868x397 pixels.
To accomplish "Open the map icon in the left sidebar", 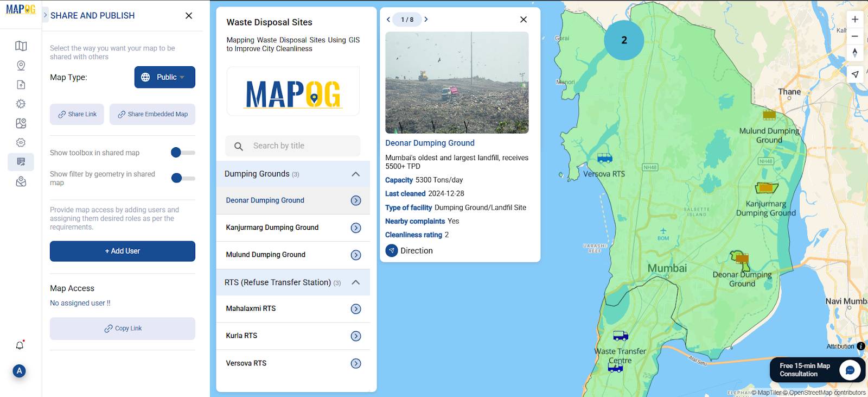I will (x=21, y=46).
